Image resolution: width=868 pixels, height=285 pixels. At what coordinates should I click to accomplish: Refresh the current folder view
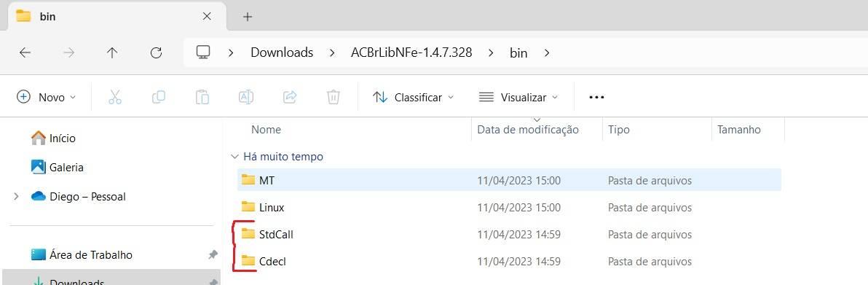[156, 52]
